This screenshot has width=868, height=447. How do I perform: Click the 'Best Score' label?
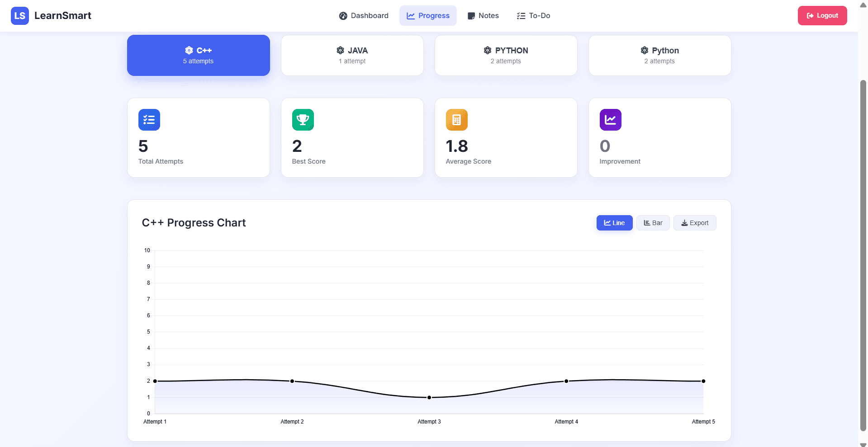(309, 161)
